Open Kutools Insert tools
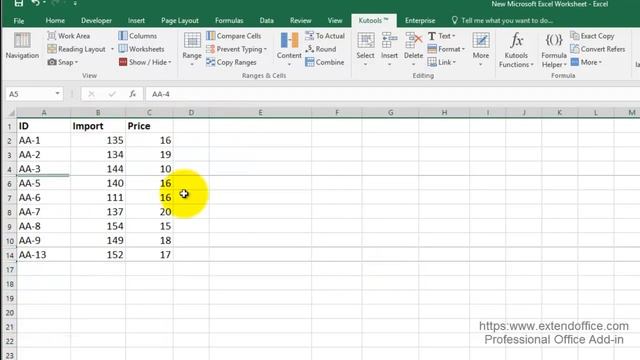Viewport: 640px width, 360px height. click(x=389, y=49)
